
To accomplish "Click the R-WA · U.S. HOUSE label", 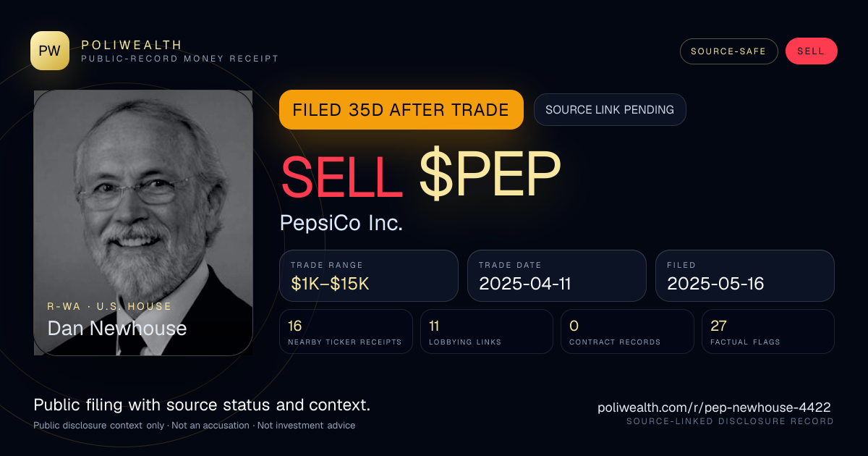I will [110, 306].
